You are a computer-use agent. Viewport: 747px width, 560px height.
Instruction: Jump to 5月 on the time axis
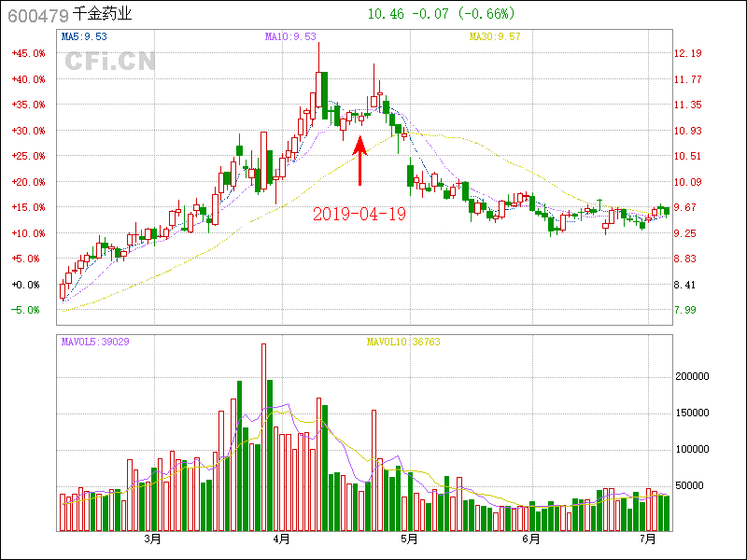407,539
